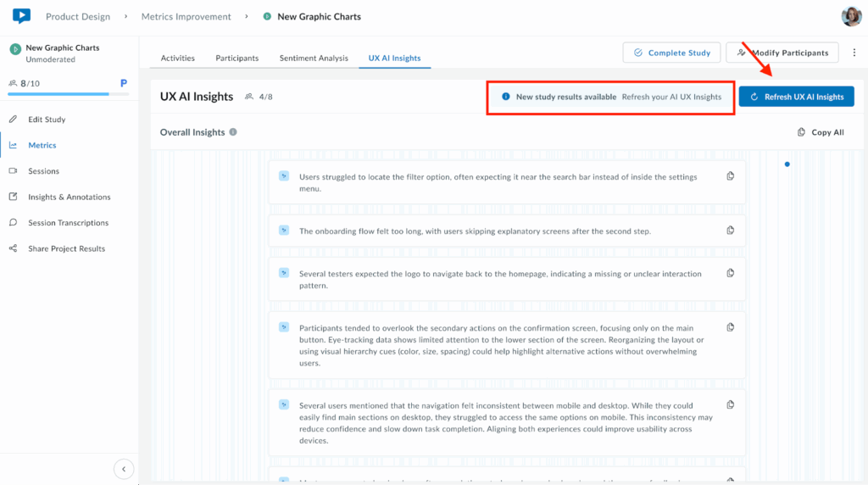Open the user profile avatar
The height and width of the screenshot is (485, 868).
tap(851, 17)
